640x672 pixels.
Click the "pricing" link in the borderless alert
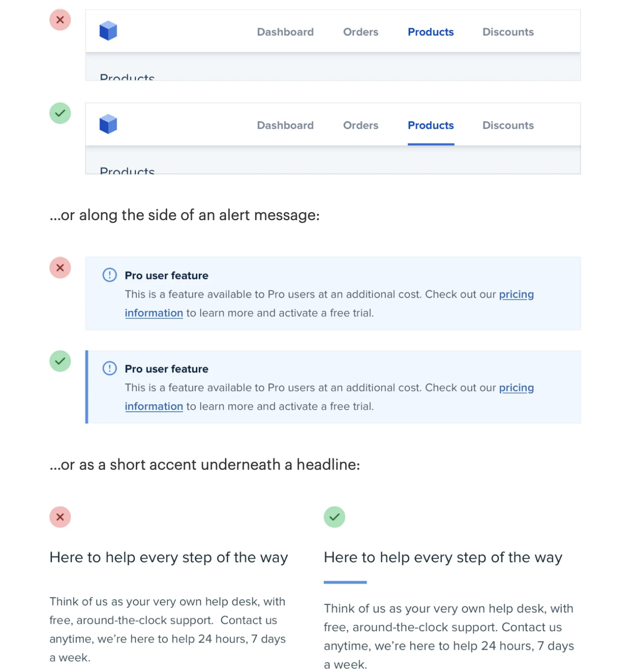[x=516, y=294]
